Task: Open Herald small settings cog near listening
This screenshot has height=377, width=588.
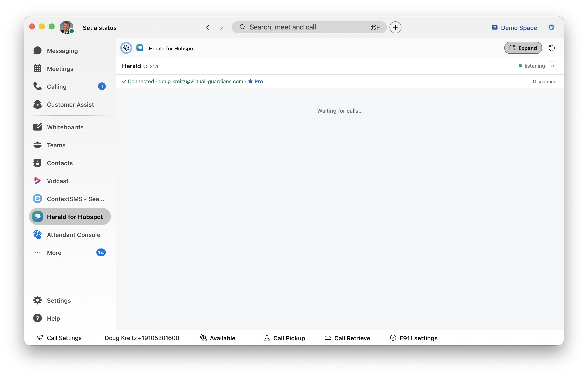Action: click(x=553, y=66)
